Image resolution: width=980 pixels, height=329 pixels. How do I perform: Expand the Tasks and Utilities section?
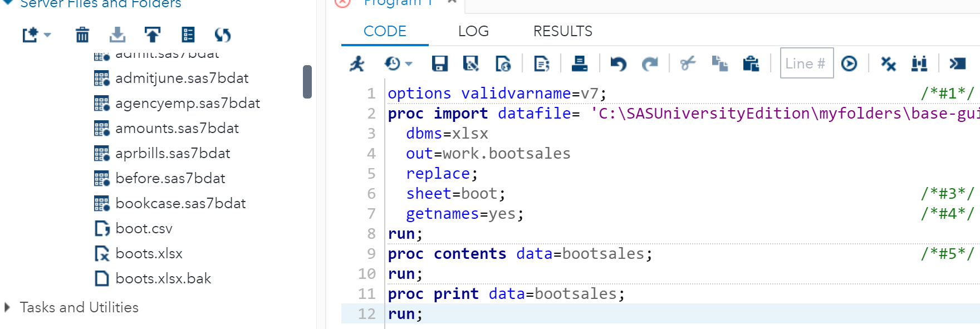pos(7,307)
